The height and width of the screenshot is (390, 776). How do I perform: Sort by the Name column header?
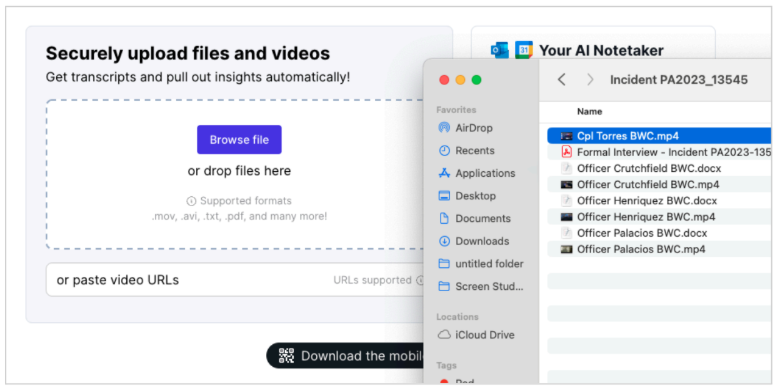coord(589,112)
